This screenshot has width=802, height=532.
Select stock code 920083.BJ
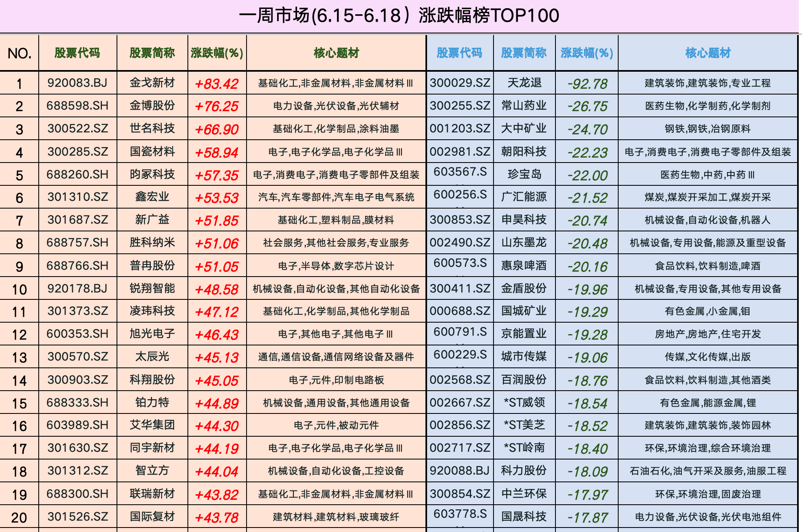[x=77, y=83]
